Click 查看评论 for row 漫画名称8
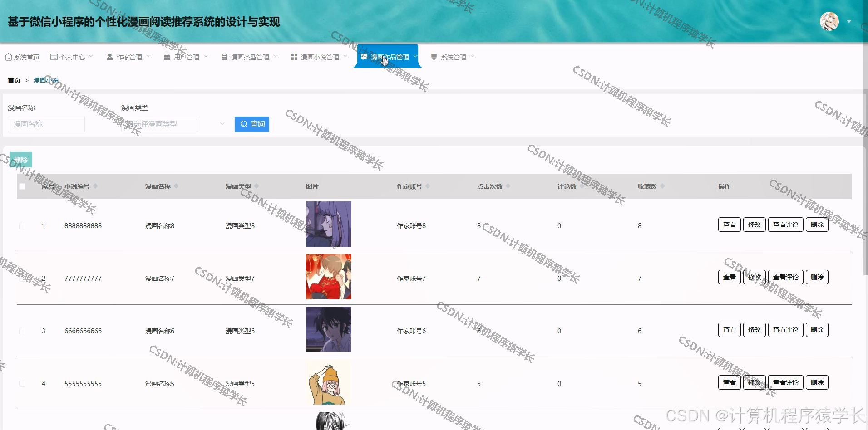The height and width of the screenshot is (430, 868). 786,225
